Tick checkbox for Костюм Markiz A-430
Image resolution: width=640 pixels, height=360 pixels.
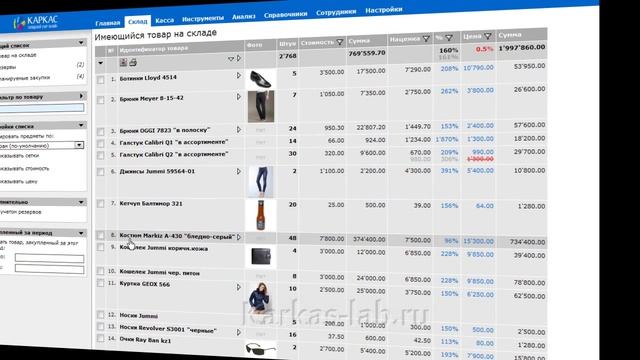tap(100, 236)
